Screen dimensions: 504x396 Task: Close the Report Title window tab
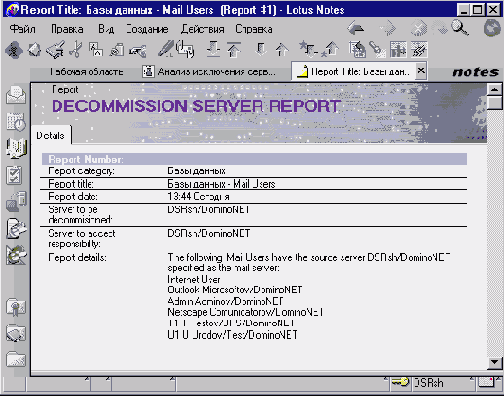pos(421,71)
